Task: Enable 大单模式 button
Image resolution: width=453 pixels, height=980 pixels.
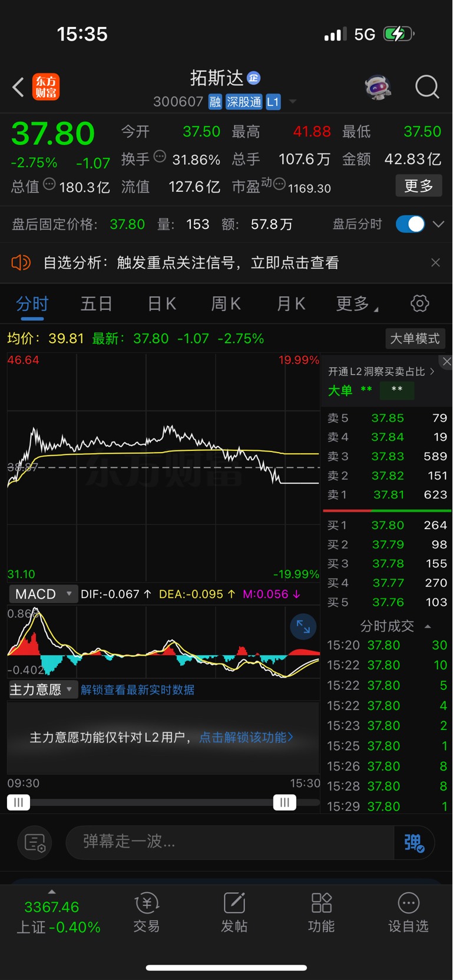Action: coord(415,338)
